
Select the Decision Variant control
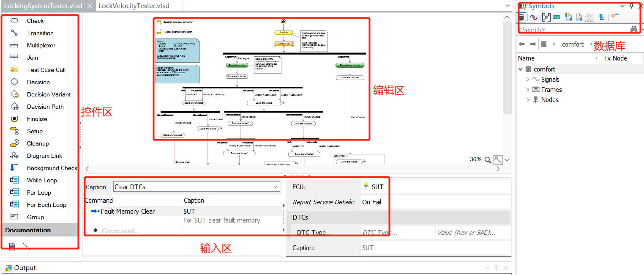48,94
